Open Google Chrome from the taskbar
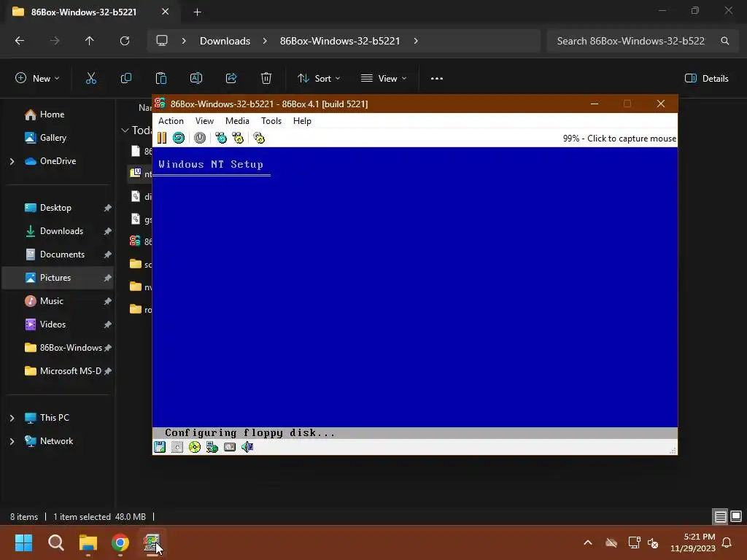Viewport: 747px width, 560px height. point(120,542)
